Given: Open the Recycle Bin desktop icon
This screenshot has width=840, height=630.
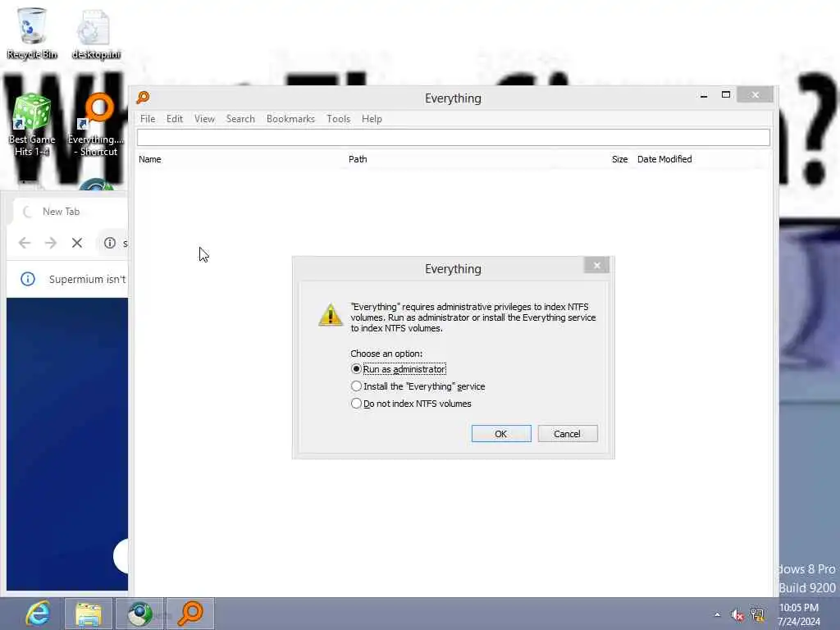Looking at the screenshot, I should point(32,33).
